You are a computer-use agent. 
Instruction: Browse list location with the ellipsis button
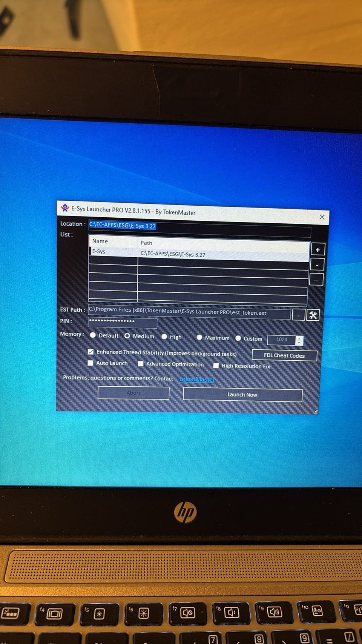pos(316,280)
